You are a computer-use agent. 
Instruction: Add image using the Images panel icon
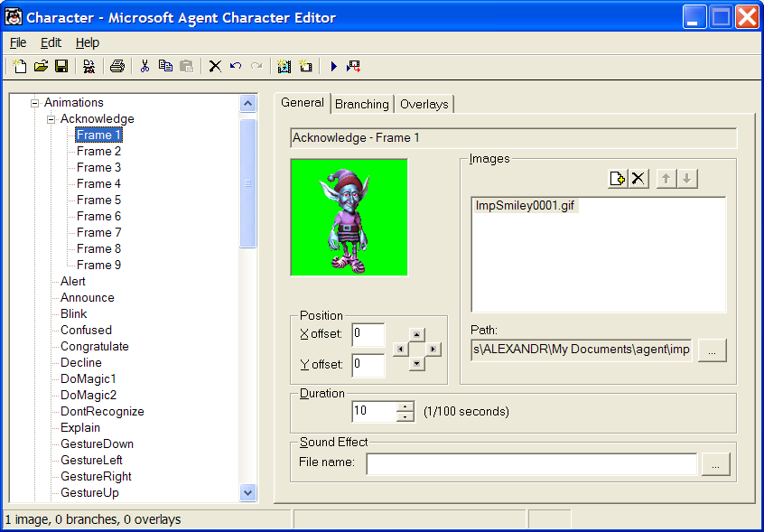click(618, 179)
